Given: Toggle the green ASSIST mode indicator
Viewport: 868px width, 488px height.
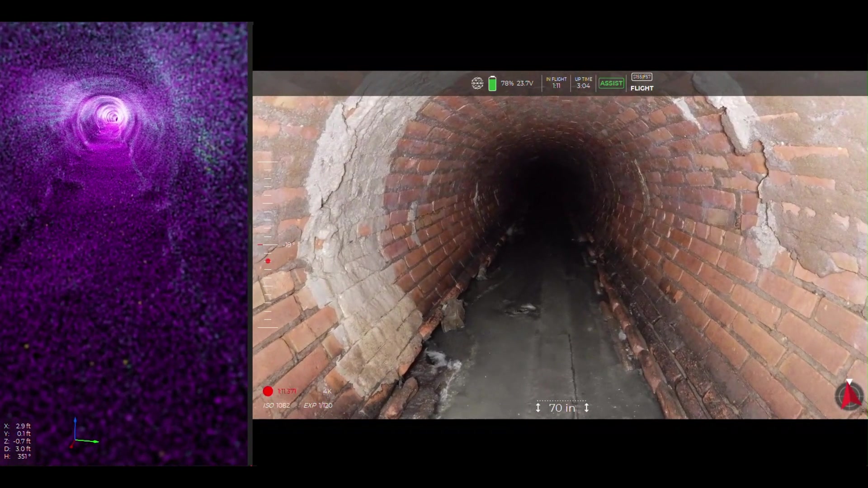Looking at the screenshot, I should click(611, 83).
